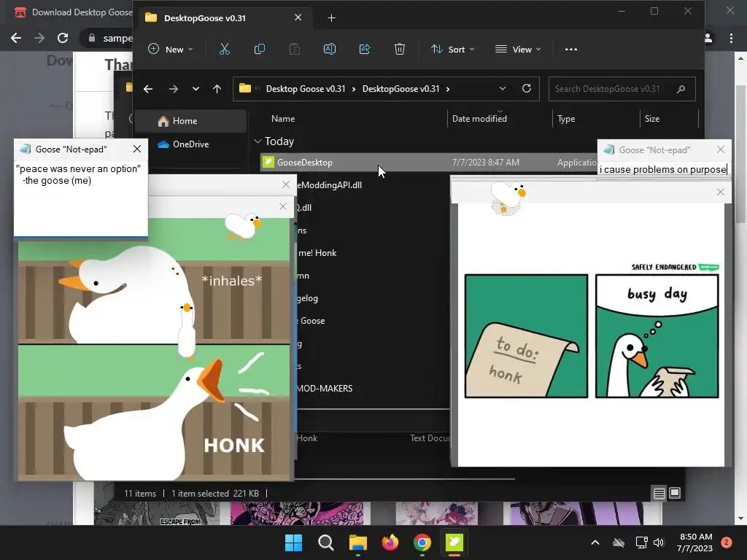The image size is (747, 560).
Task: Sort files by Size column header
Action: (651, 119)
